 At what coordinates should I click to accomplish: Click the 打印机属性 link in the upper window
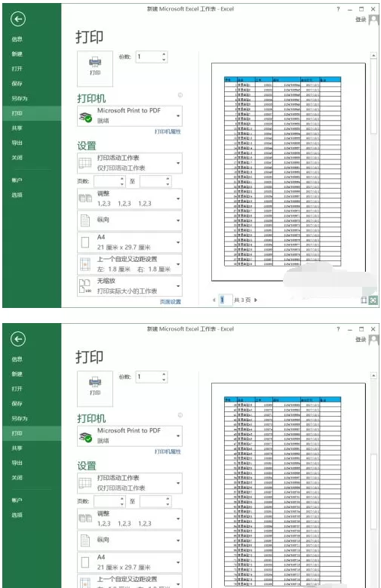[167, 131]
